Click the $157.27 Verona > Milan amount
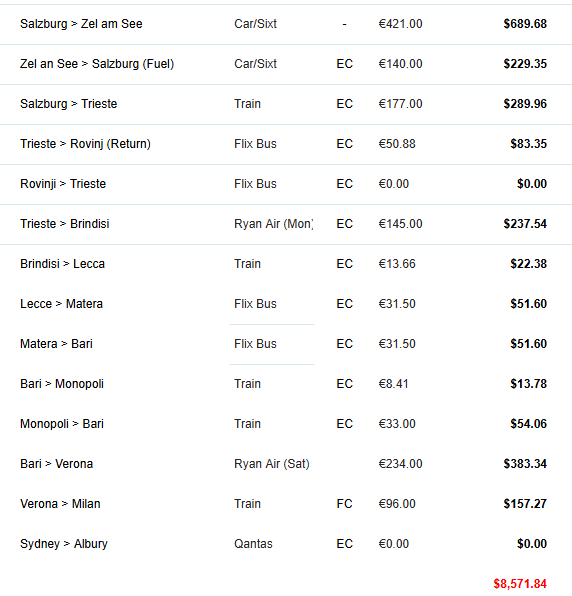 click(x=525, y=504)
